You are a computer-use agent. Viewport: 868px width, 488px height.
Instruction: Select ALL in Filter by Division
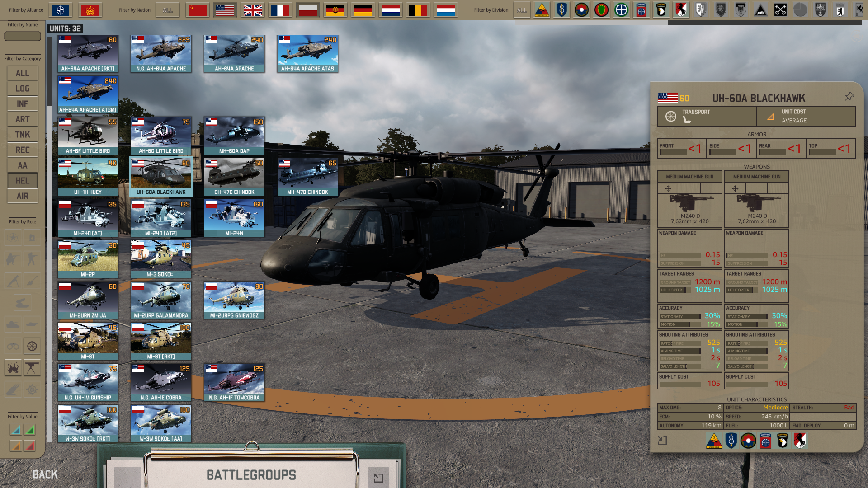[522, 10]
